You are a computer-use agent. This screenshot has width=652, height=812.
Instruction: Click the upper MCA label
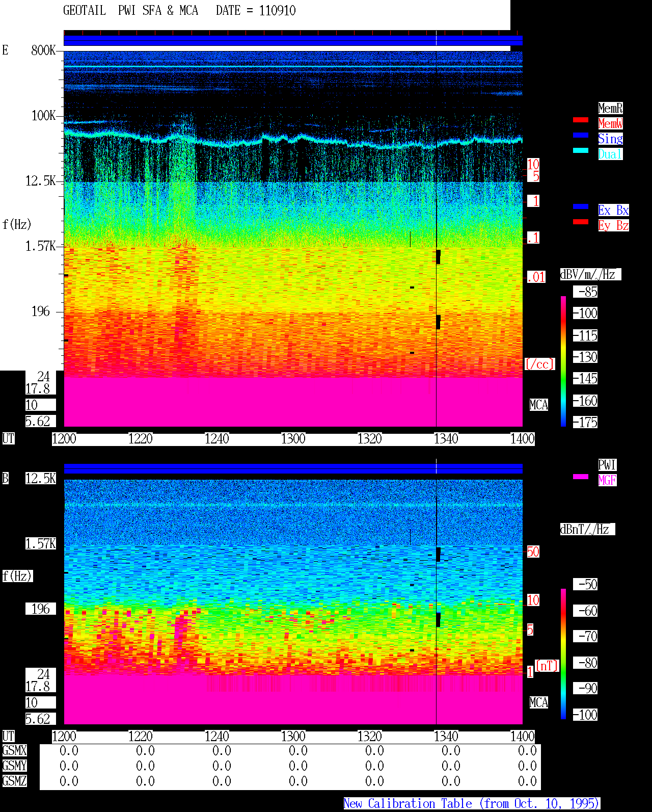[x=539, y=405]
